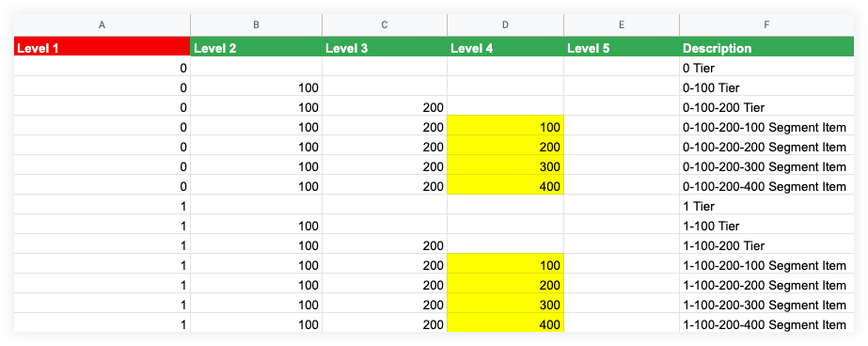Click Level 1 cell in the '0 Tier' row

point(102,68)
